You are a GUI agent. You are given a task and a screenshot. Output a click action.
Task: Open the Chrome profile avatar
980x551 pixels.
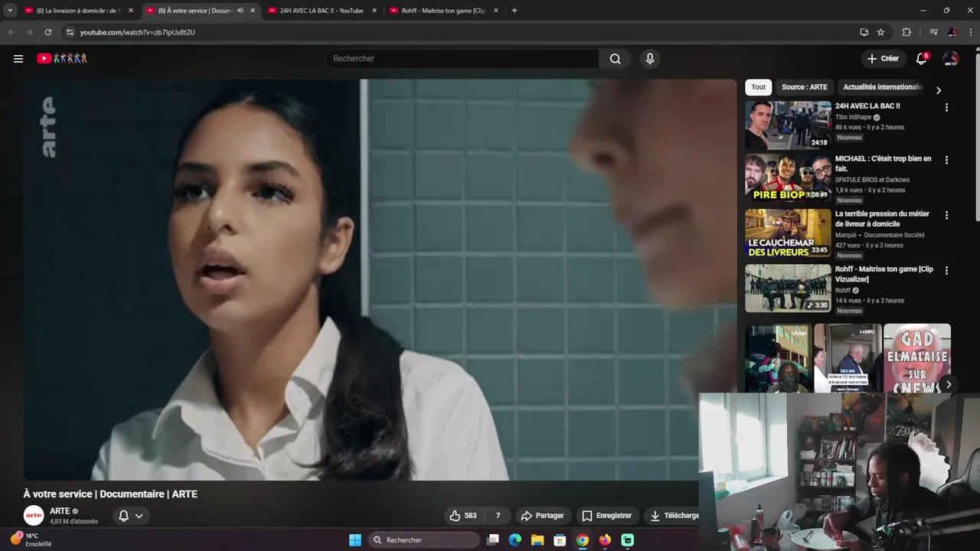click(x=952, y=32)
